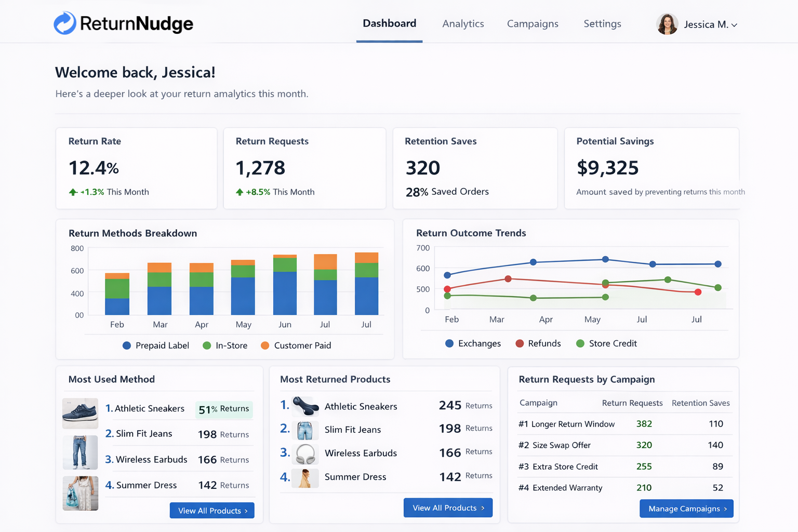
Task: Click the Manage Campaigns button
Action: [686, 509]
